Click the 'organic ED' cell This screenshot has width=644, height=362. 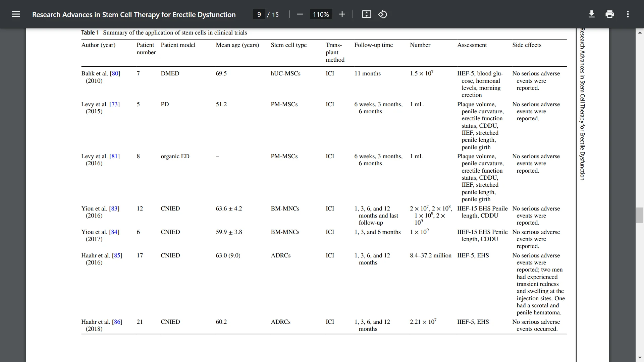[175, 156]
